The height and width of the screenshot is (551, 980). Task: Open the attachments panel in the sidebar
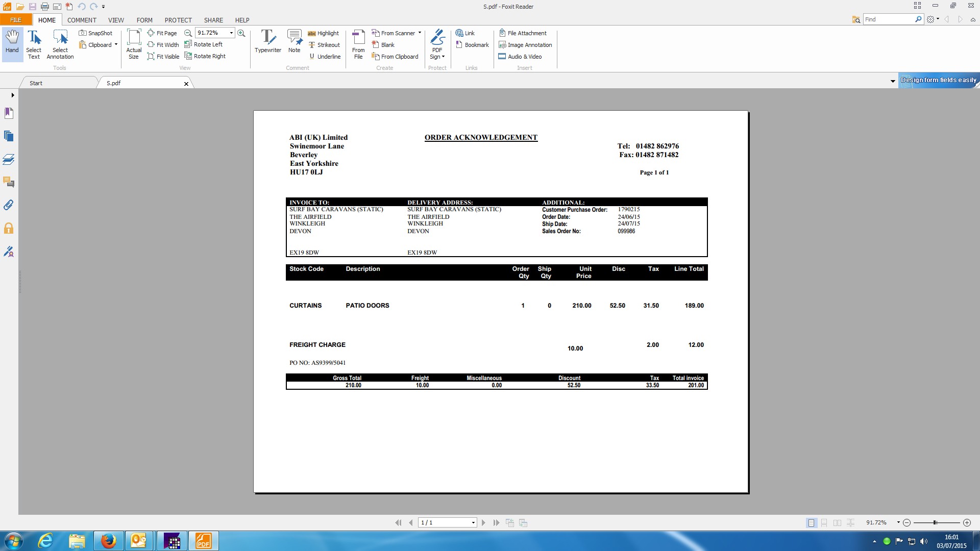coord(9,205)
